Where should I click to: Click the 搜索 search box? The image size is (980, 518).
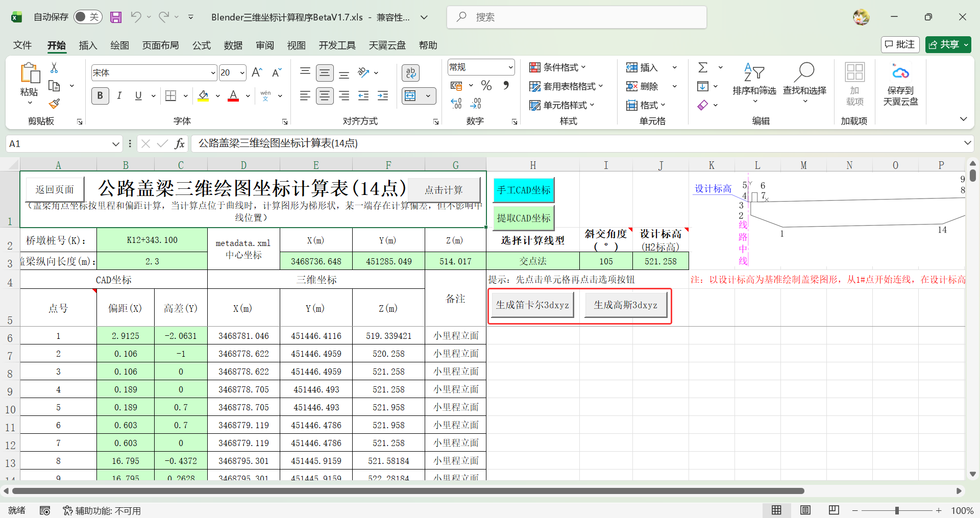click(x=577, y=17)
